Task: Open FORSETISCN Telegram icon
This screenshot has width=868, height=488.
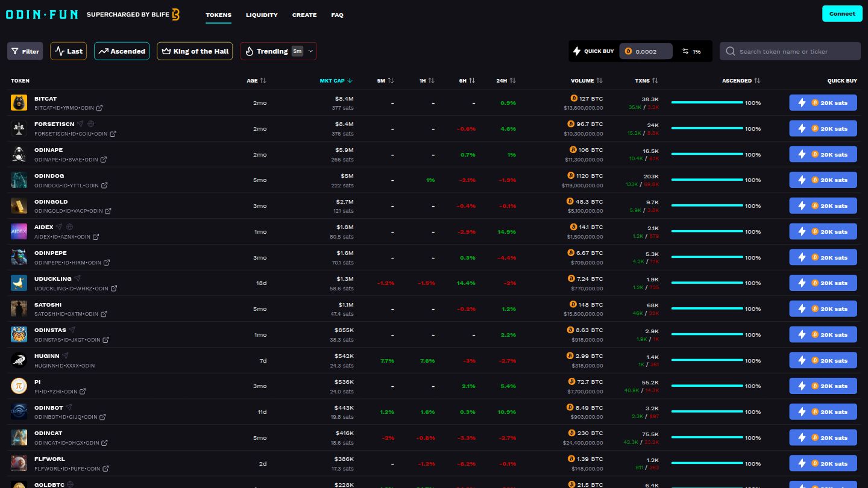Action: point(80,124)
